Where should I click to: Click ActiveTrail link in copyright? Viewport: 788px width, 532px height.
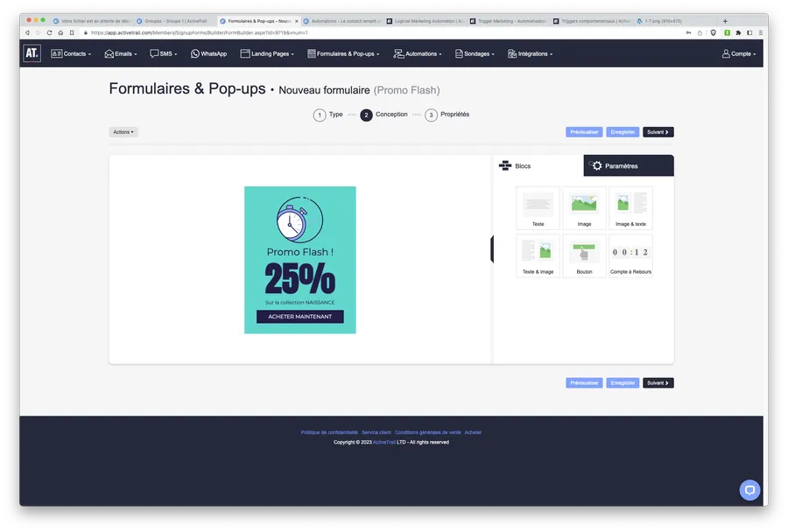[x=384, y=442]
